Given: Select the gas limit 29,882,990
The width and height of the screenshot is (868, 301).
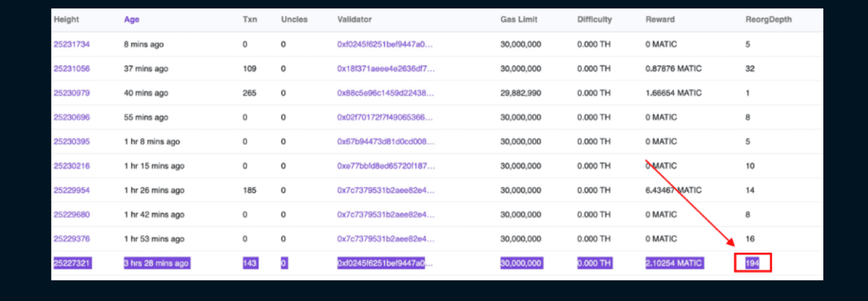Looking at the screenshot, I should click(x=521, y=93).
